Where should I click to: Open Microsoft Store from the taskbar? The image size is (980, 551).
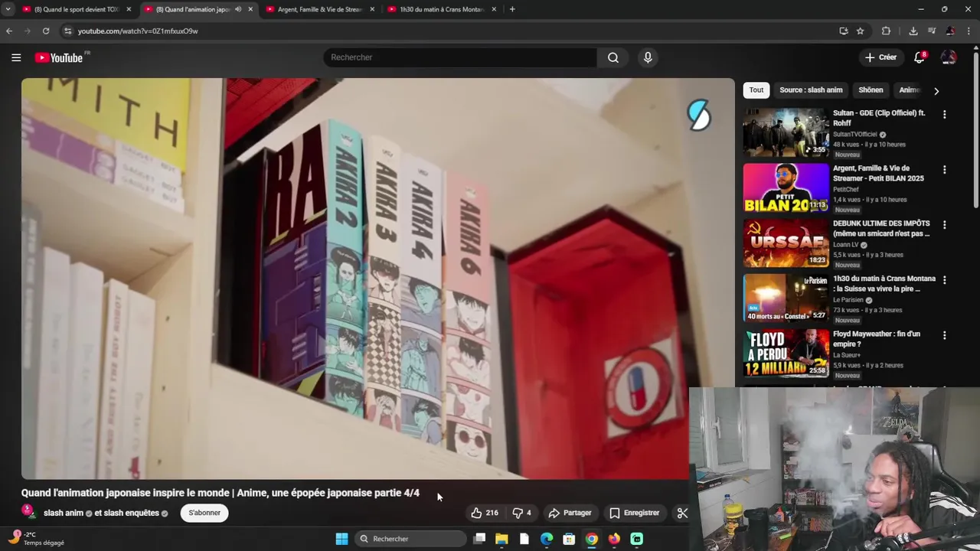click(x=569, y=539)
